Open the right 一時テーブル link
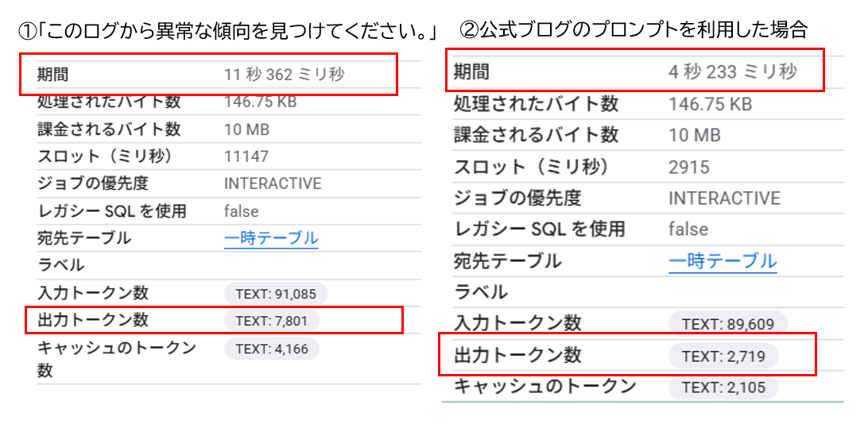This screenshot has width=868, height=428. (x=723, y=260)
